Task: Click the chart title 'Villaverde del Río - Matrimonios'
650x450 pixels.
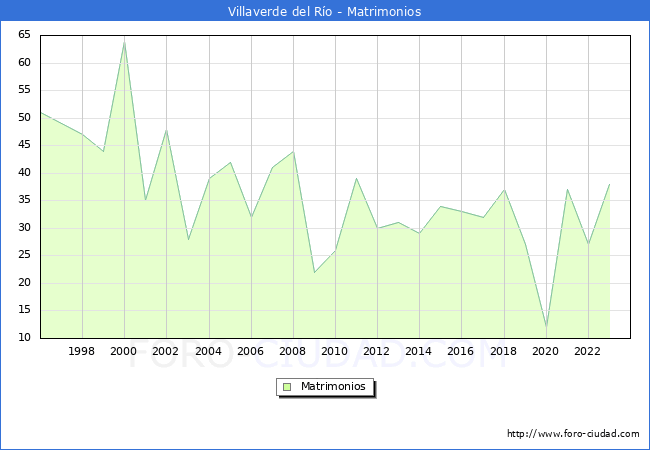Action: pos(324,12)
